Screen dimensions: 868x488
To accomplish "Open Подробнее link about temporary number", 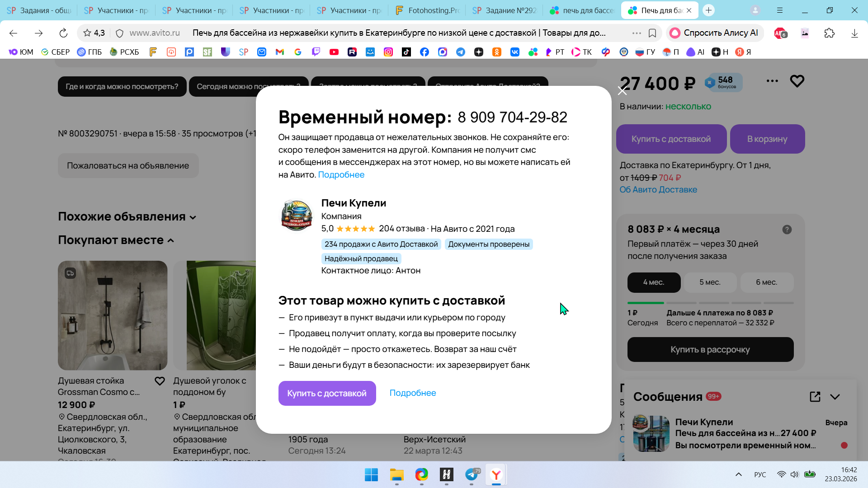I will tap(341, 175).
